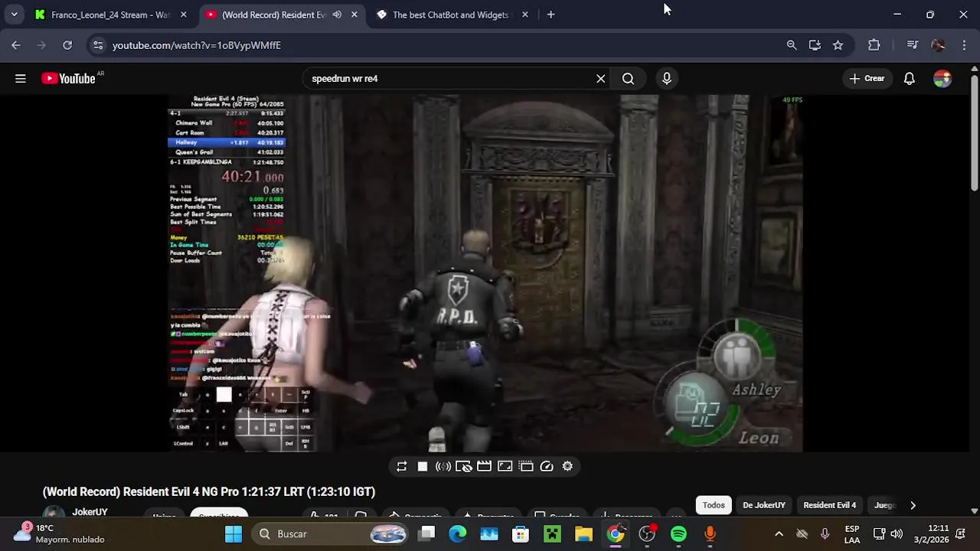Open Spotify from the taskbar

coord(678,533)
